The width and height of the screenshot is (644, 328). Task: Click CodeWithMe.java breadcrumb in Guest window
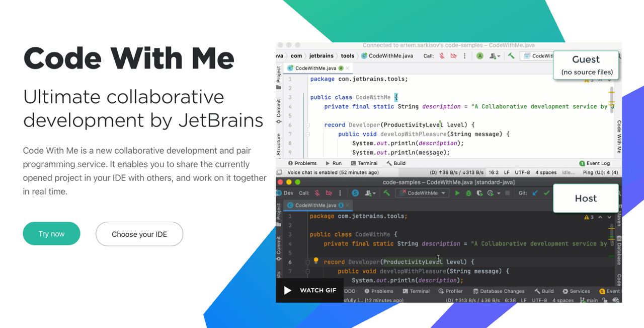[x=387, y=56]
